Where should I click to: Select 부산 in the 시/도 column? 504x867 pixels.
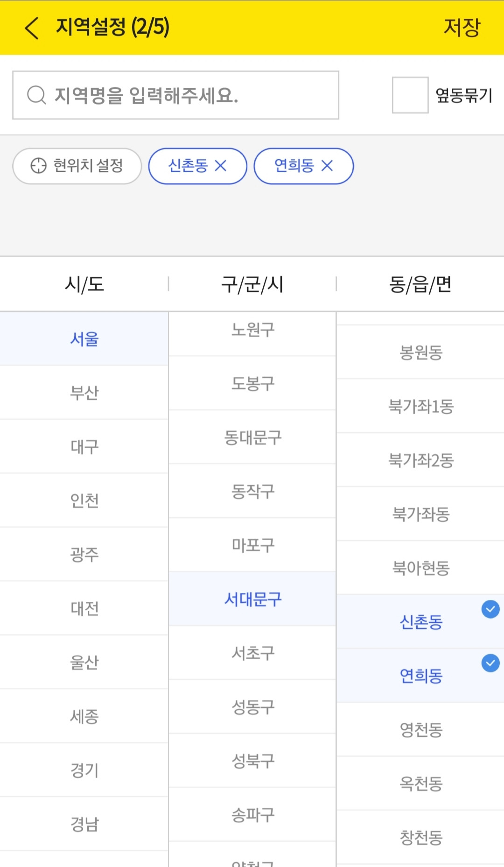(84, 393)
